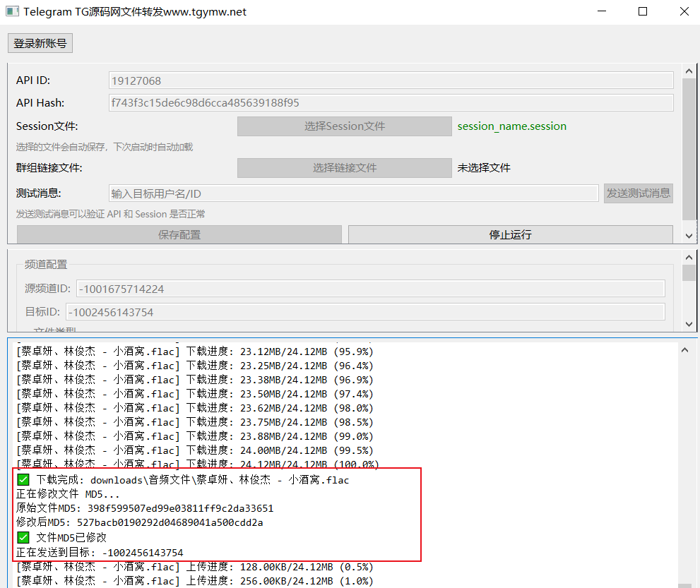Viewport: 700px width, 588px height.
Task: Click the 发送测试消息 button
Action: (x=639, y=193)
